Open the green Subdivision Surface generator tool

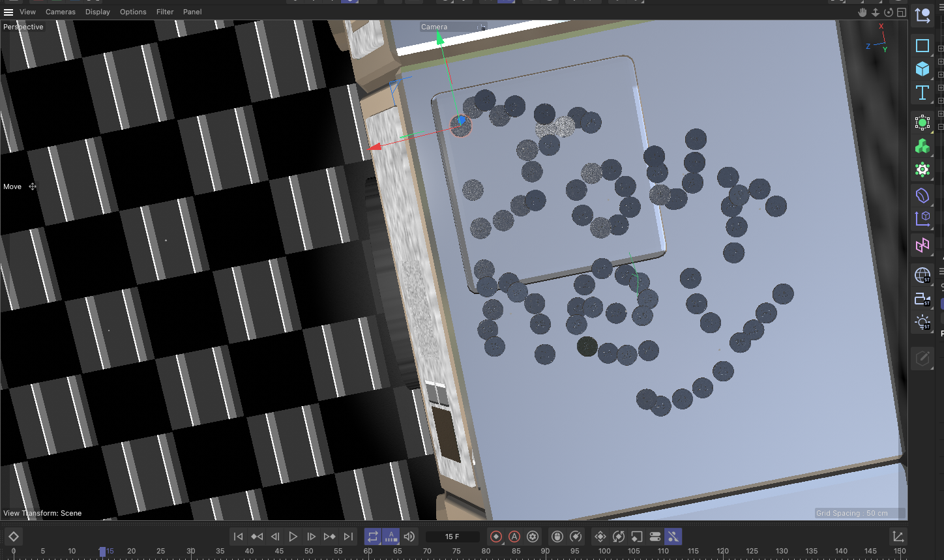pyautogui.click(x=922, y=123)
